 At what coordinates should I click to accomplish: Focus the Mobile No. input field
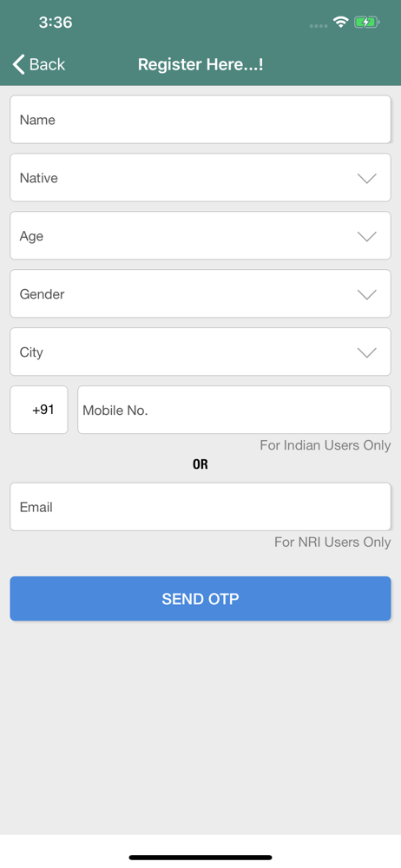(234, 410)
